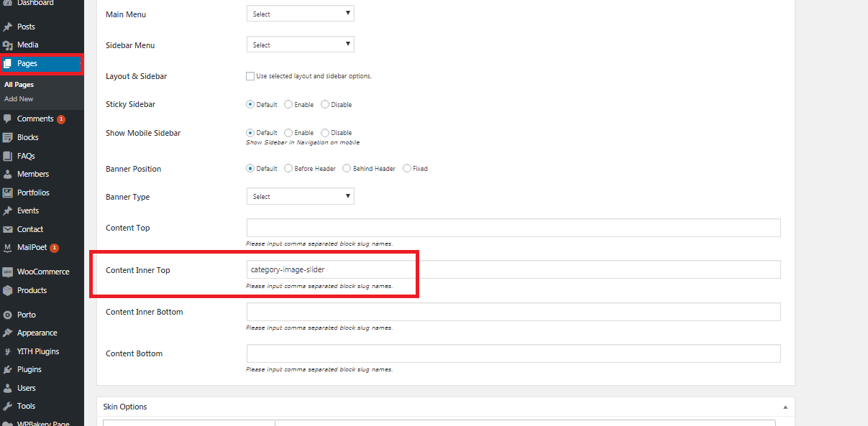Select Banner Position Behind Header radio
This screenshot has height=426, width=868.
click(347, 168)
